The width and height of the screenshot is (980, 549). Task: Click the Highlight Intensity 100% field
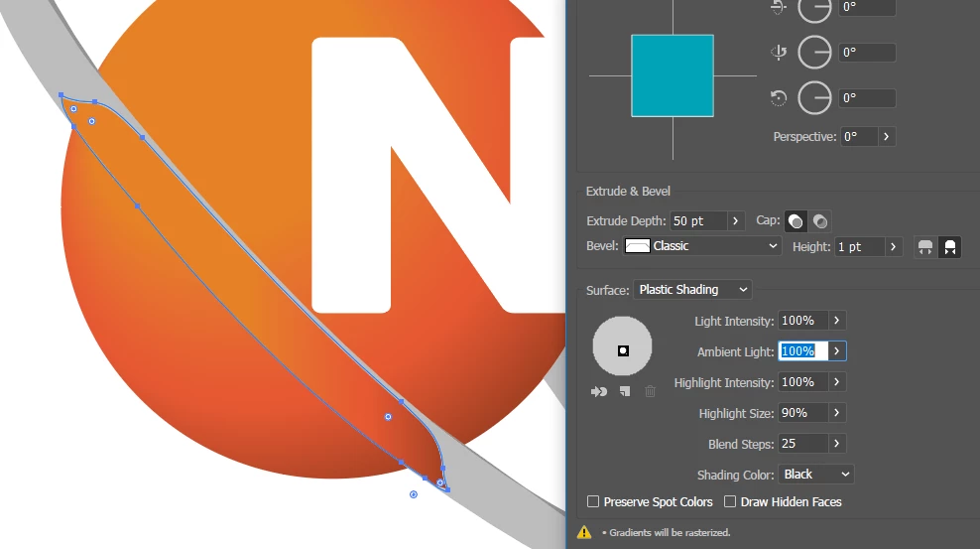point(803,382)
